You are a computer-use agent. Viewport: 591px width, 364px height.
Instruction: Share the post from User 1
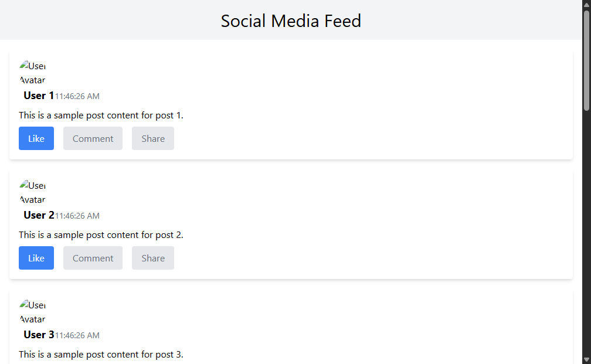click(x=153, y=138)
